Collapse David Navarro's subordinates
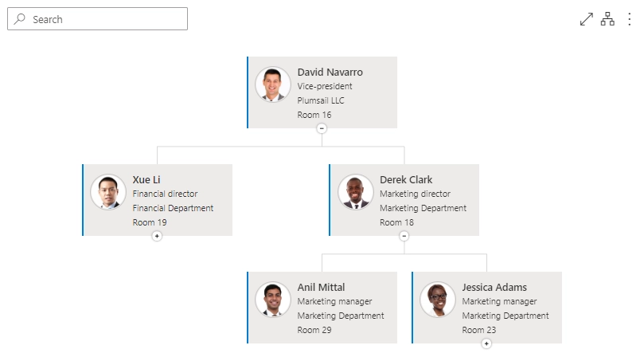644x357 pixels. click(x=322, y=128)
